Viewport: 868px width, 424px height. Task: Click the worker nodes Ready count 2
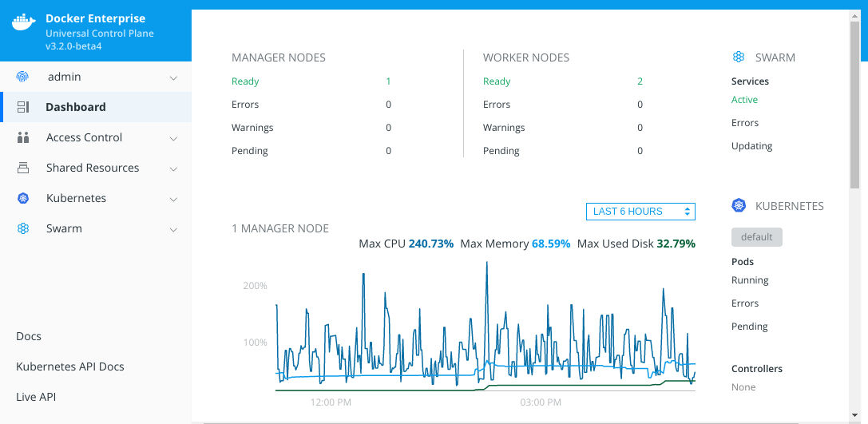(x=640, y=81)
